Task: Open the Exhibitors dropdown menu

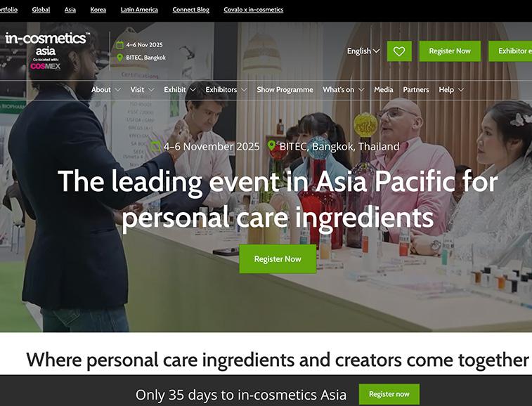Action: (x=226, y=90)
